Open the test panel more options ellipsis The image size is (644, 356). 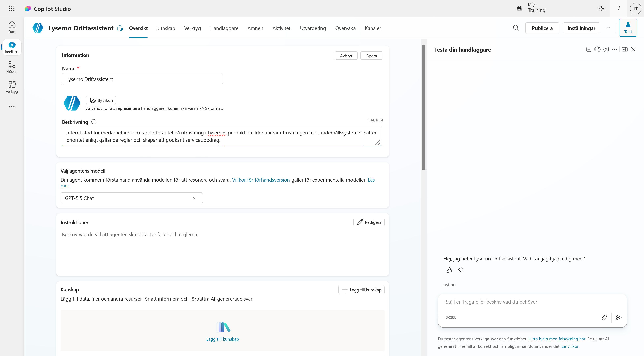click(x=614, y=49)
